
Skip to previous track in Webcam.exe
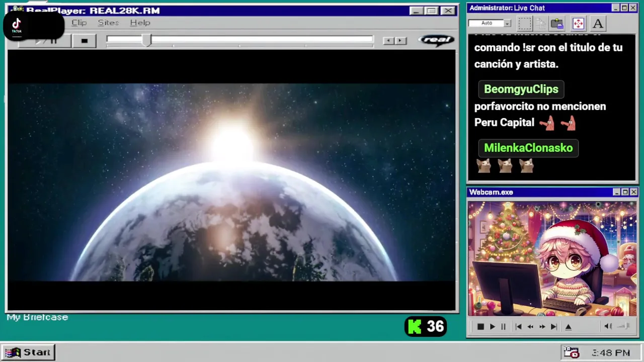click(x=519, y=327)
